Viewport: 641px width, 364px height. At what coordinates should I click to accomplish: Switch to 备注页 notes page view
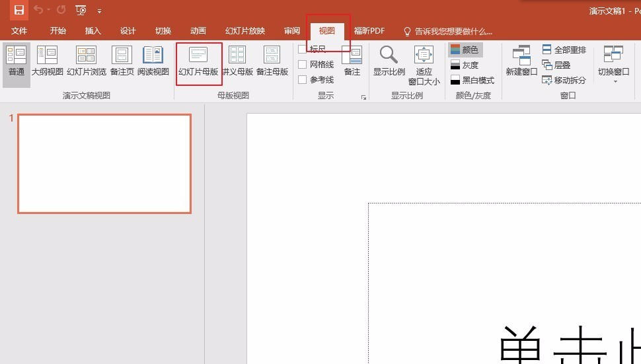(x=122, y=61)
